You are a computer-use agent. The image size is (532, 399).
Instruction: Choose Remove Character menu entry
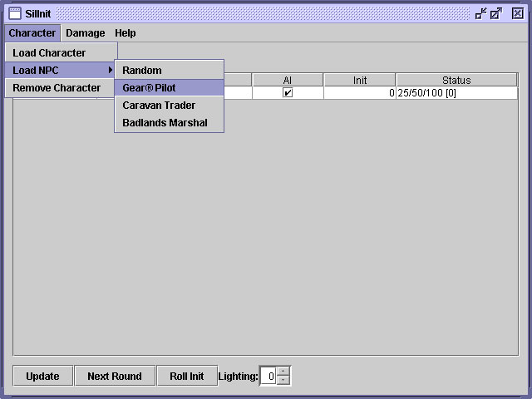click(57, 88)
